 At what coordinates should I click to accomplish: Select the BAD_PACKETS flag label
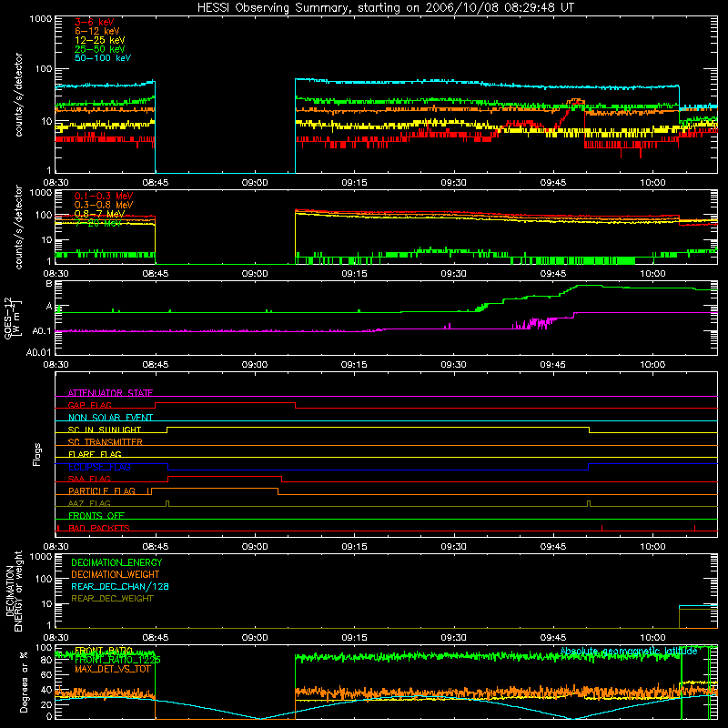99,528
